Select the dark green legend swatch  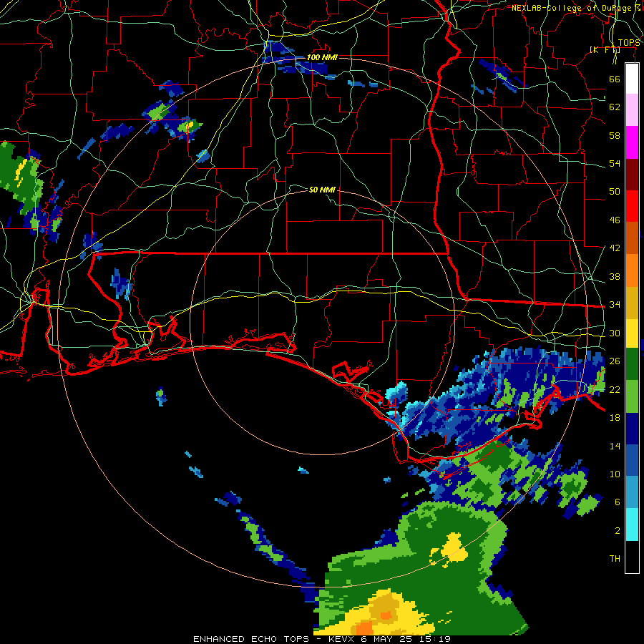coord(632,364)
